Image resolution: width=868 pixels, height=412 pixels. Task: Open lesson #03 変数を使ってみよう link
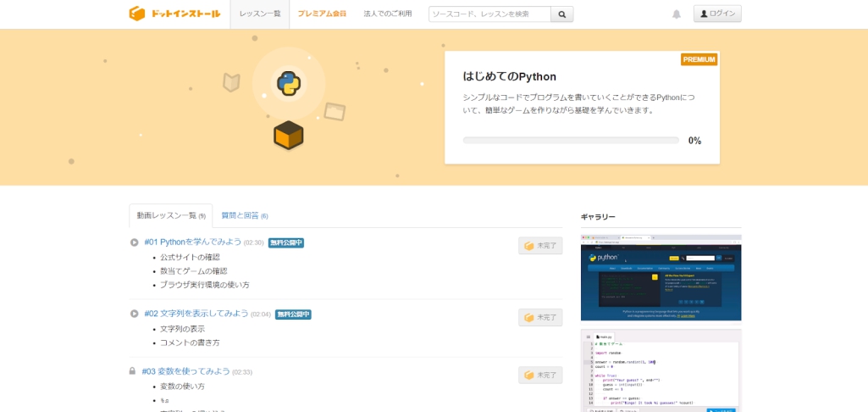(x=185, y=371)
